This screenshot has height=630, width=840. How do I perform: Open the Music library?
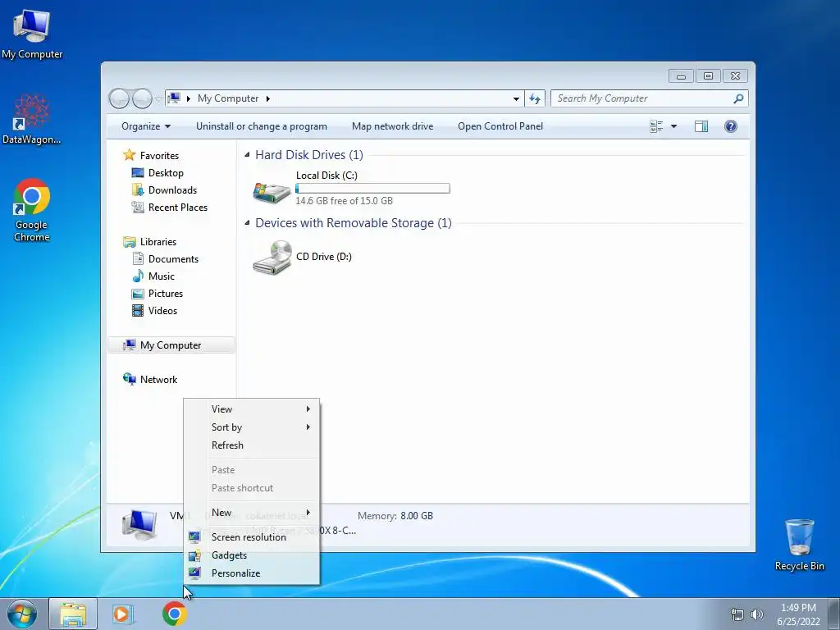162,276
